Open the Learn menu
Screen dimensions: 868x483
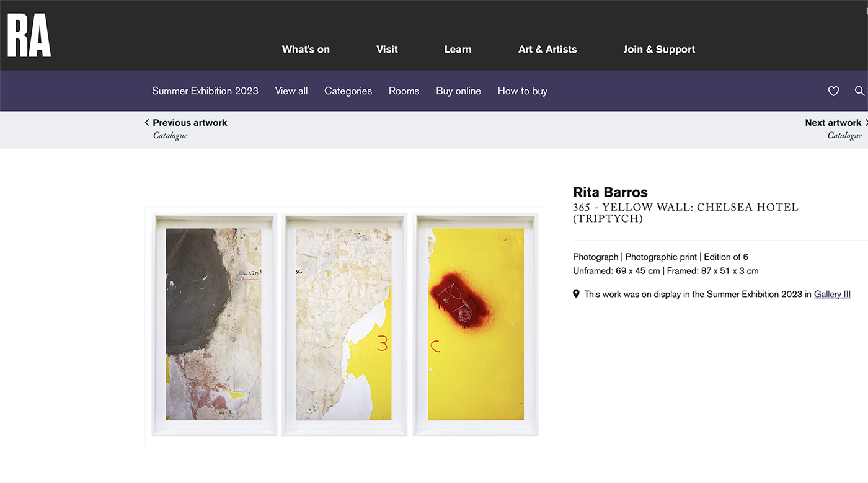coord(458,50)
